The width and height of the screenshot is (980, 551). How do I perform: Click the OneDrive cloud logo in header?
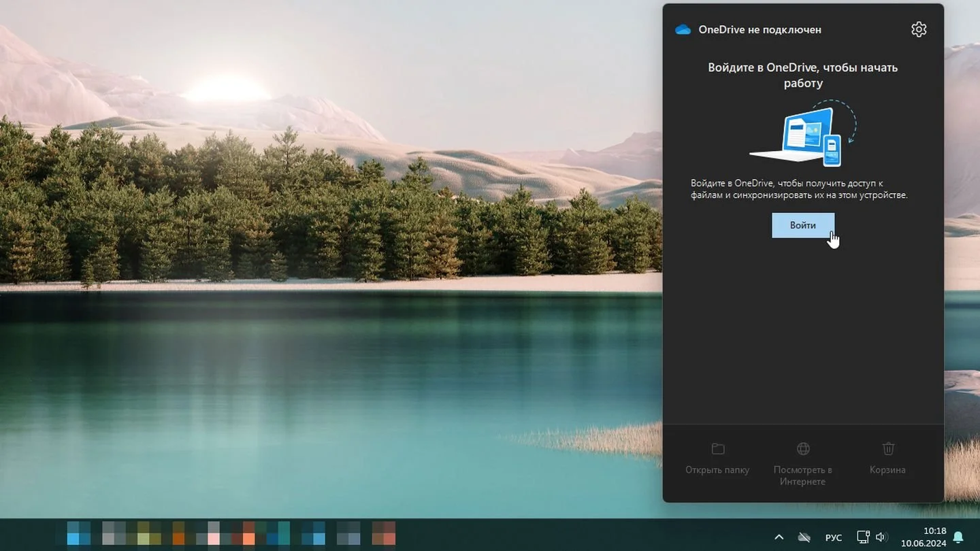(x=683, y=30)
